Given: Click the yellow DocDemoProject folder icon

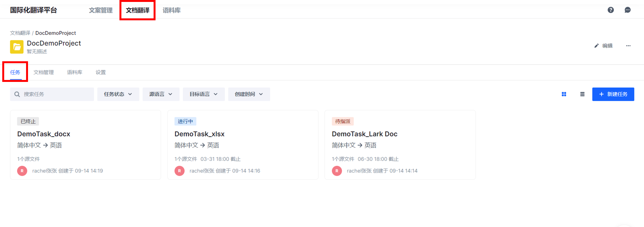Looking at the screenshot, I should 17,47.
